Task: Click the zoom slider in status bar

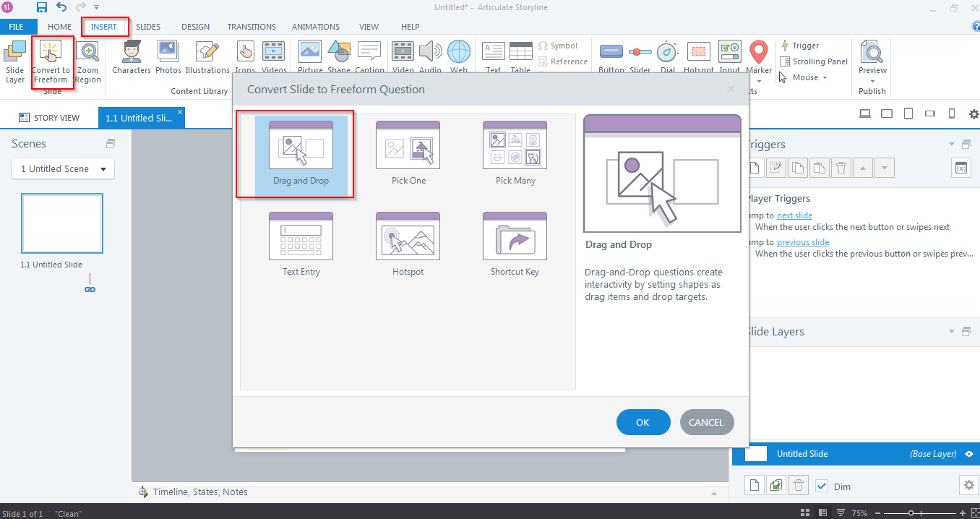Action: pyautogui.click(x=911, y=513)
